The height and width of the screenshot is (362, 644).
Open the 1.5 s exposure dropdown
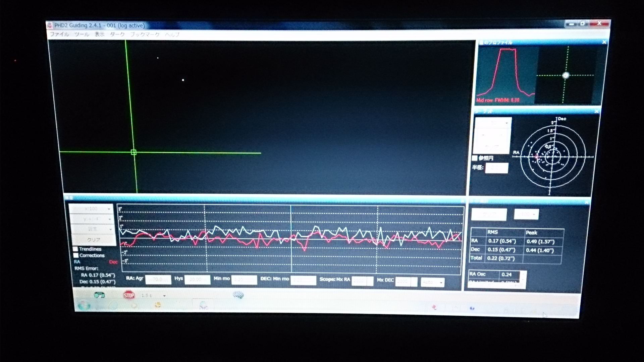tap(164, 296)
